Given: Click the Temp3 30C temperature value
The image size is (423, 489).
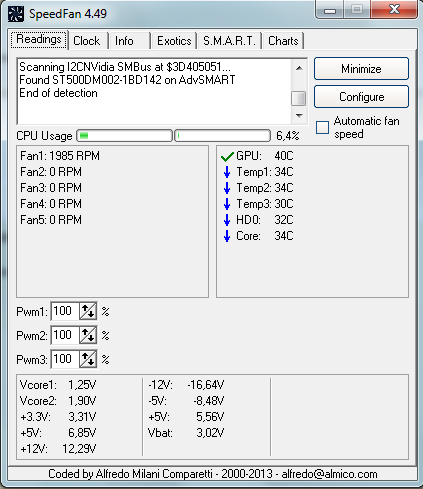Looking at the screenshot, I should coord(284,204).
